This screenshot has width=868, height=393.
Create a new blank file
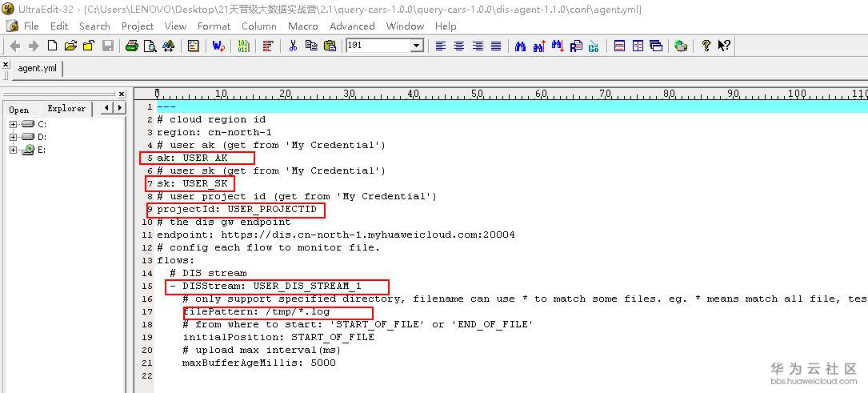pos(52,46)
